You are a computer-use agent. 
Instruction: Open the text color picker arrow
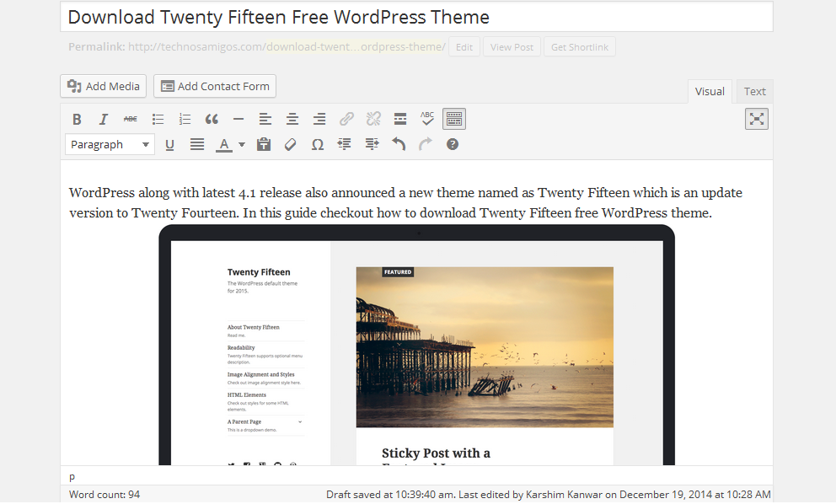pyautogui.click(x=242, y=144)
